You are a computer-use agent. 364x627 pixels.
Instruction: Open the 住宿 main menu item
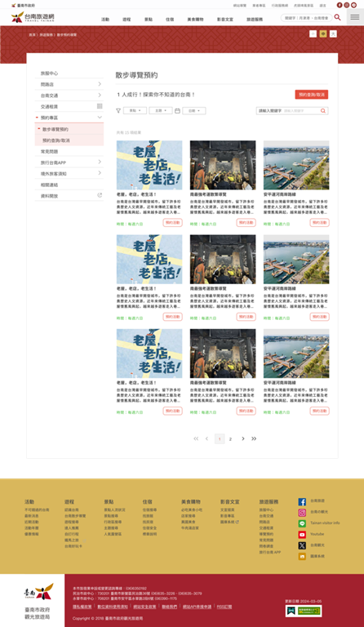170,20
